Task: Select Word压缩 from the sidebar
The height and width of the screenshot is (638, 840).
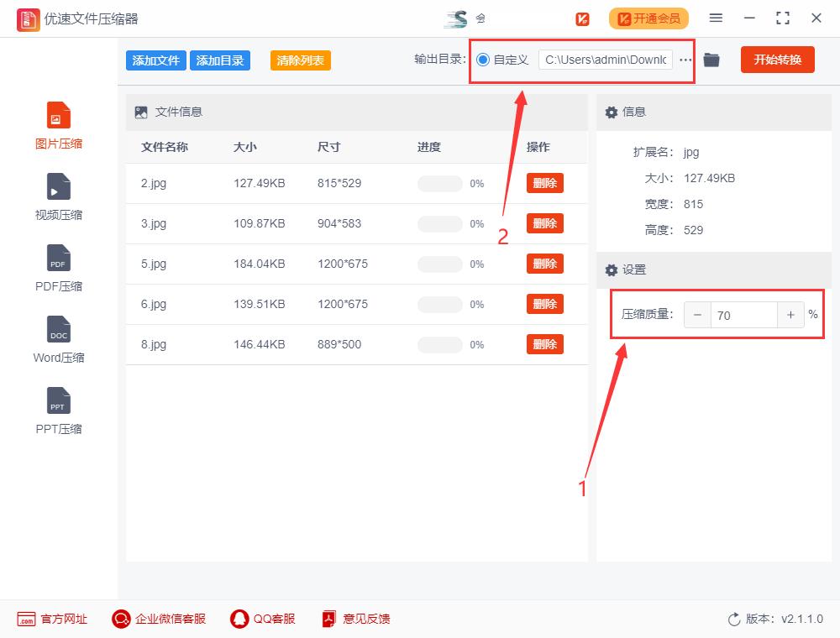Action: 58,340
